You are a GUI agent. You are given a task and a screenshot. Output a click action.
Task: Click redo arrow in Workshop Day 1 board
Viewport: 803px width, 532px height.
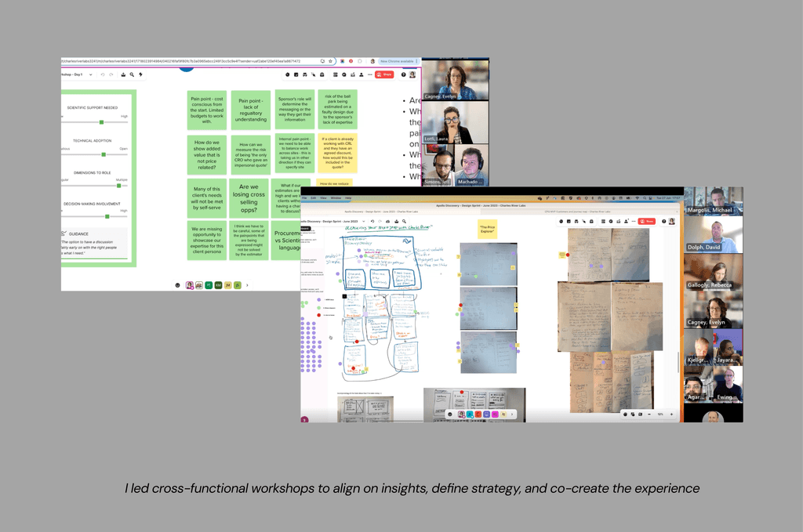[x=111, y=74]
